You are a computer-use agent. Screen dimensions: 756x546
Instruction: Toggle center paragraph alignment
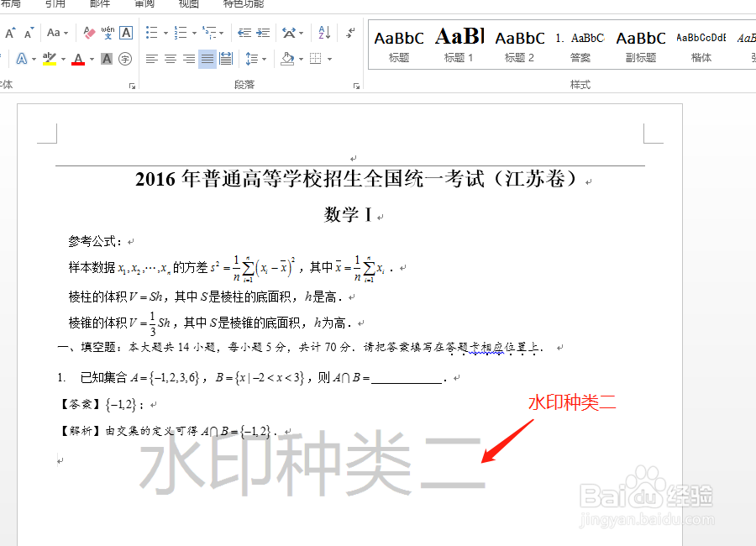click(x=168, y=59)
